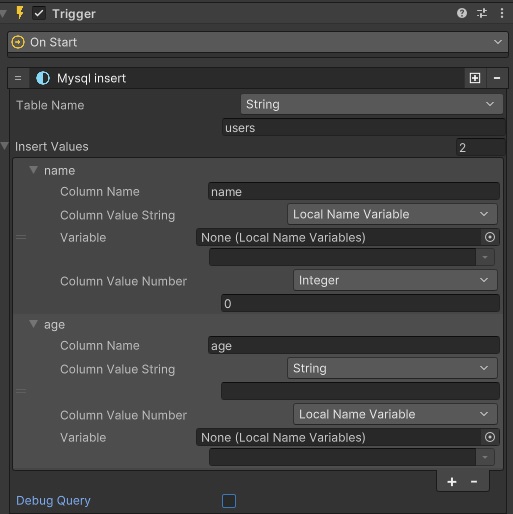Click the drag handle on age element
Screen dimensions: 513x514
click(21, 391)
